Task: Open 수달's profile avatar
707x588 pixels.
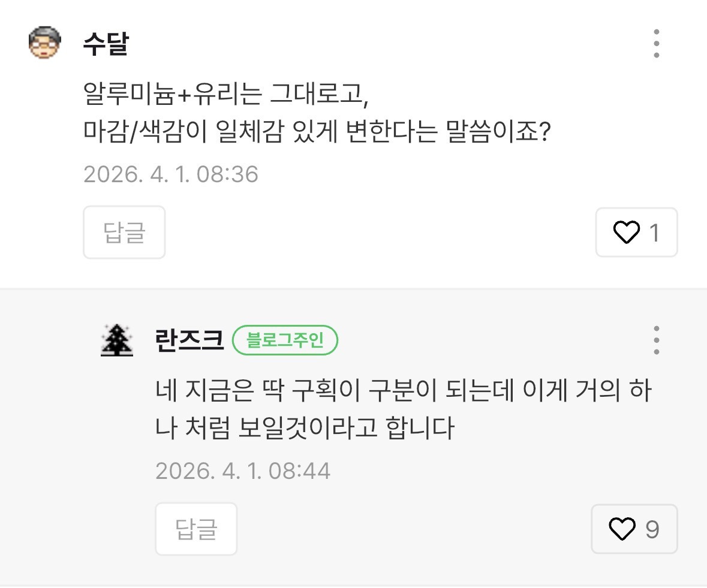Action: click(45, 43)
